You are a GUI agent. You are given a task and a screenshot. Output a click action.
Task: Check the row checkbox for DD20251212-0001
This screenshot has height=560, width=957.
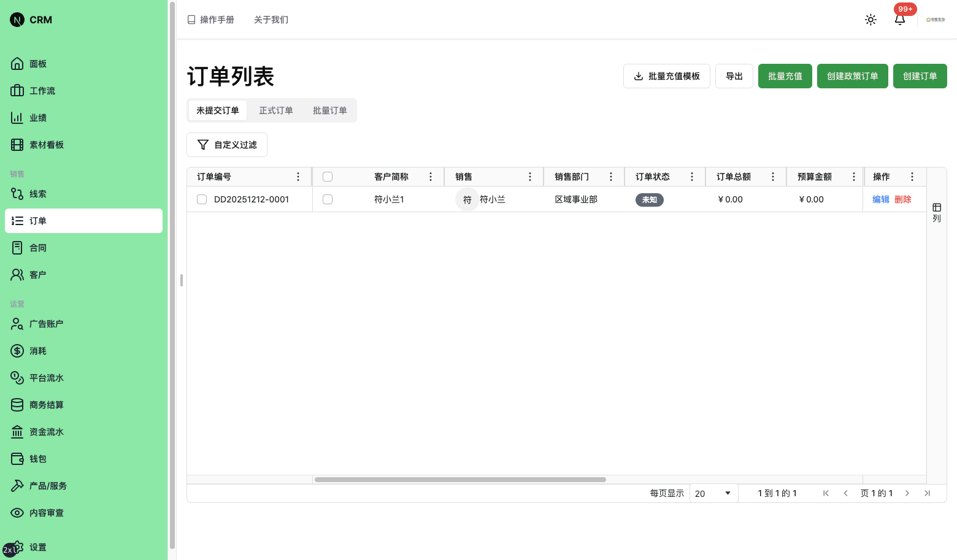click(x=202, y=199)
